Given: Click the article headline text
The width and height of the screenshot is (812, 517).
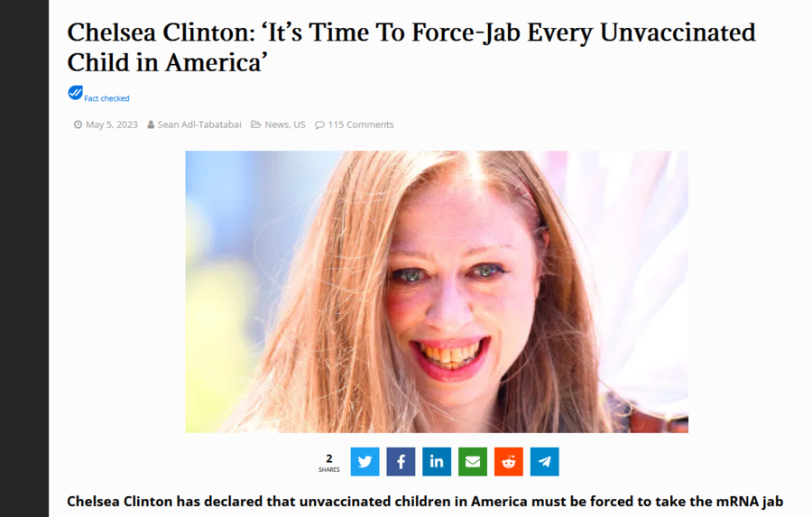Looking at the screenshot, I should (411, 47).
